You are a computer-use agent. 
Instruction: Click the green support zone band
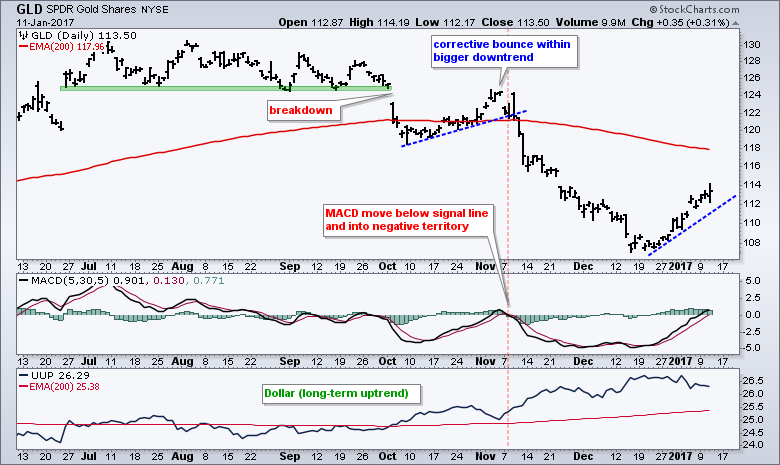tap(226, 88)
